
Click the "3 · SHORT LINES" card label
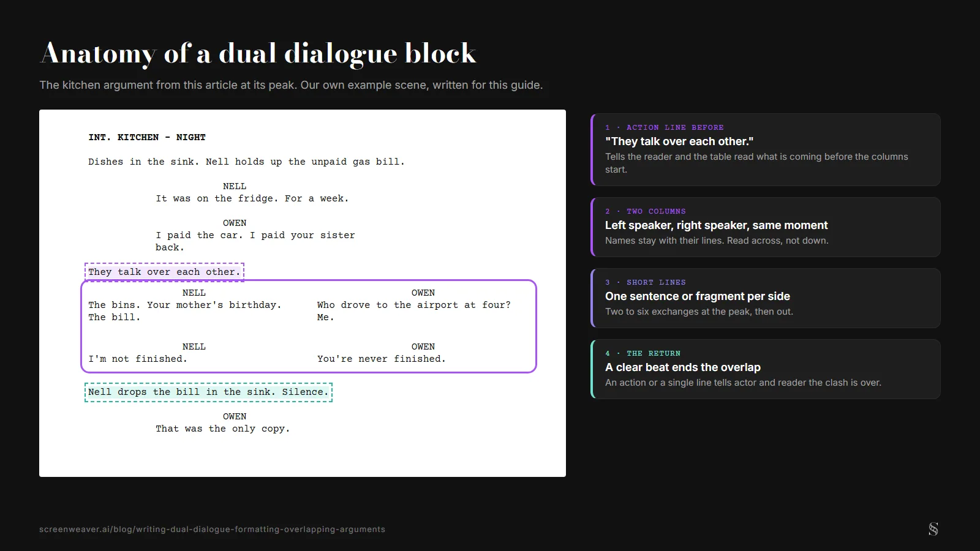646,282
